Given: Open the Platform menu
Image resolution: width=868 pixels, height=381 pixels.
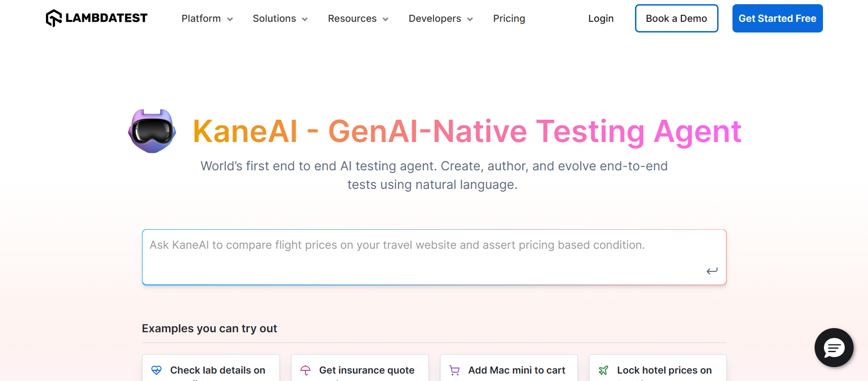Looking at the screenshot, I should 201,19.
